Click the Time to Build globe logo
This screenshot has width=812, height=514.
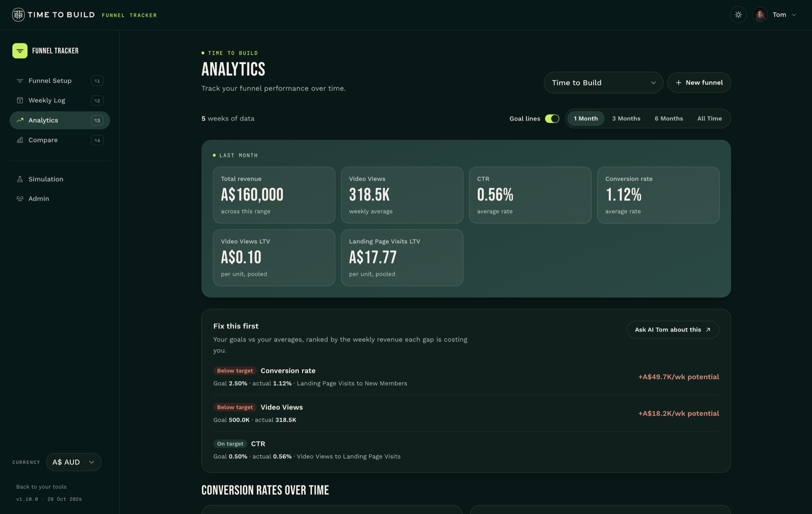(x=18, y=15)
